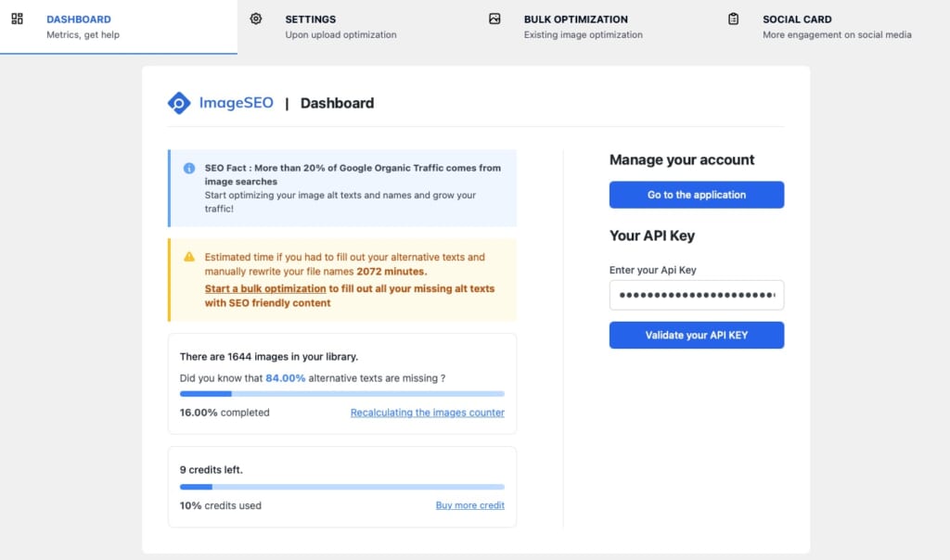This screenshot has width=950, height=560.
Task: Click the Buy more credit link
Action: (470, 505)
